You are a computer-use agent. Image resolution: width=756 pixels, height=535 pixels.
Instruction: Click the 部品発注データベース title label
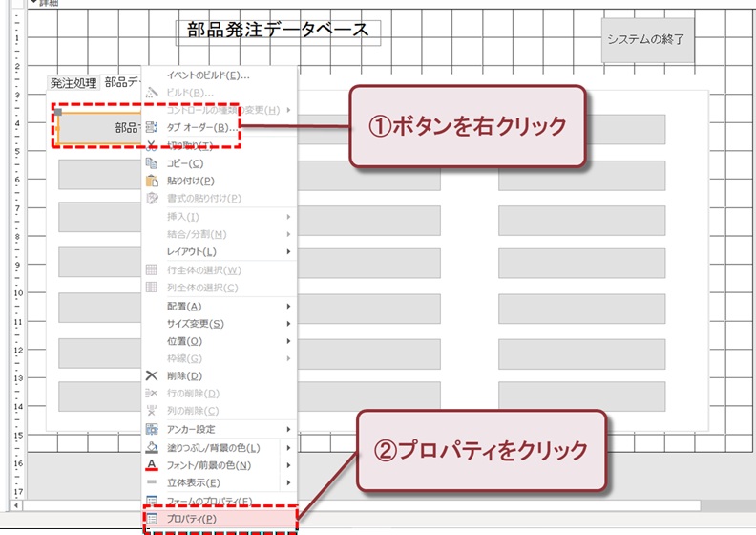pyautogui.click(x=278, y=31)
